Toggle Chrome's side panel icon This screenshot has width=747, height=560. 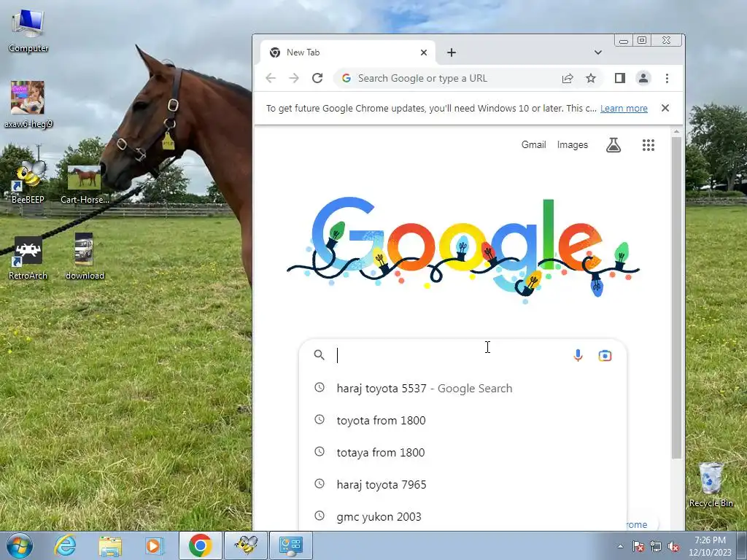pyautogui.click(x=620, y=78)
